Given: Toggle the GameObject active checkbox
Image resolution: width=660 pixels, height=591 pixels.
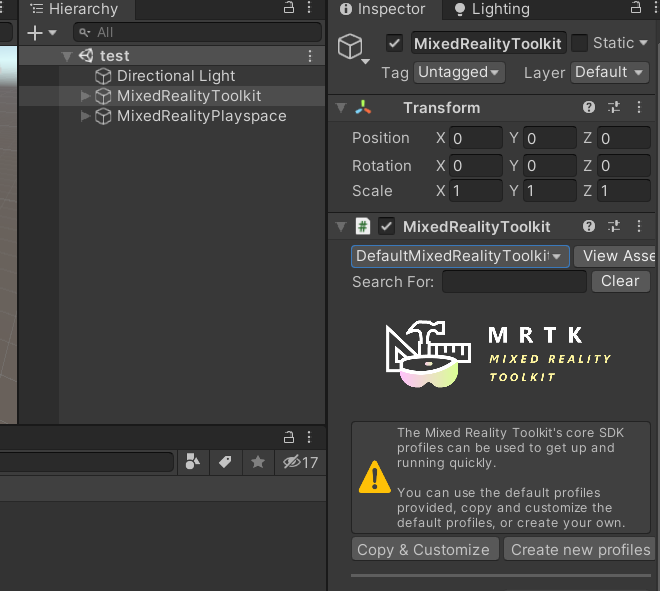Looking at the screenshot, I should pyautogui.click(x=394, y=43).
